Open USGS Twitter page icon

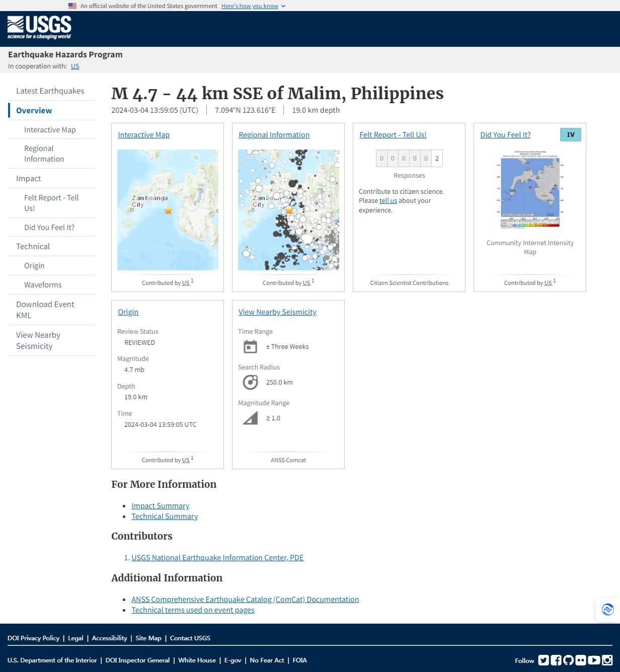pyautogui.click(x=544, y=660)
